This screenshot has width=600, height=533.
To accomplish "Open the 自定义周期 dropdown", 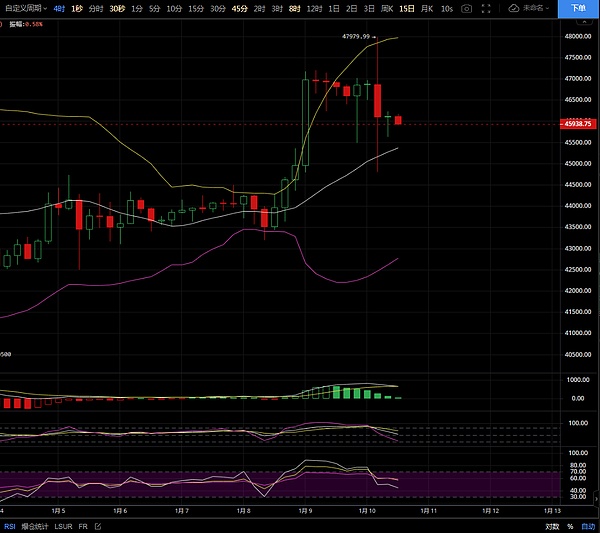I will click(23, 8).
